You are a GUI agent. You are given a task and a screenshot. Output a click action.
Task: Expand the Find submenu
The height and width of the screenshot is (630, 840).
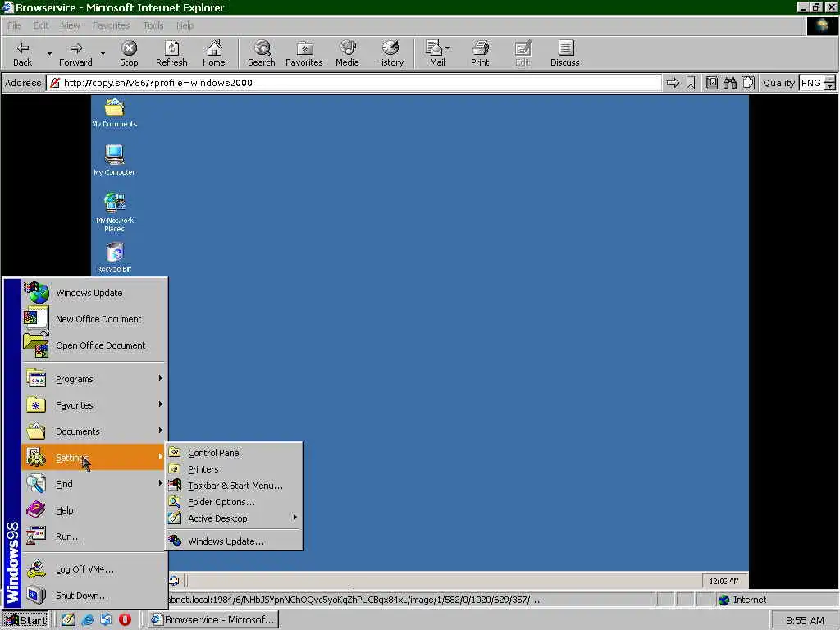coord(94,484)
